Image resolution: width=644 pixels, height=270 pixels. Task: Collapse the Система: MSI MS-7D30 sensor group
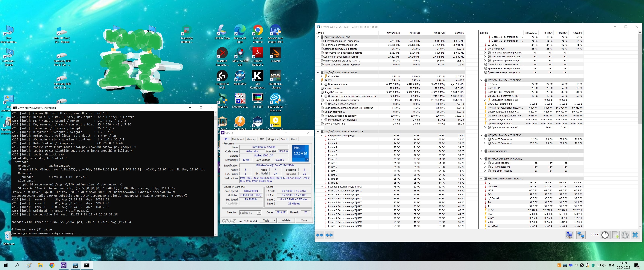coord(318,37)
